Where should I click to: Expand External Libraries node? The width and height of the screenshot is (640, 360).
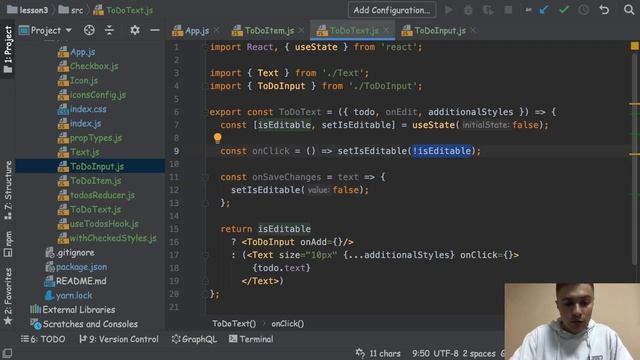(73, 309)
